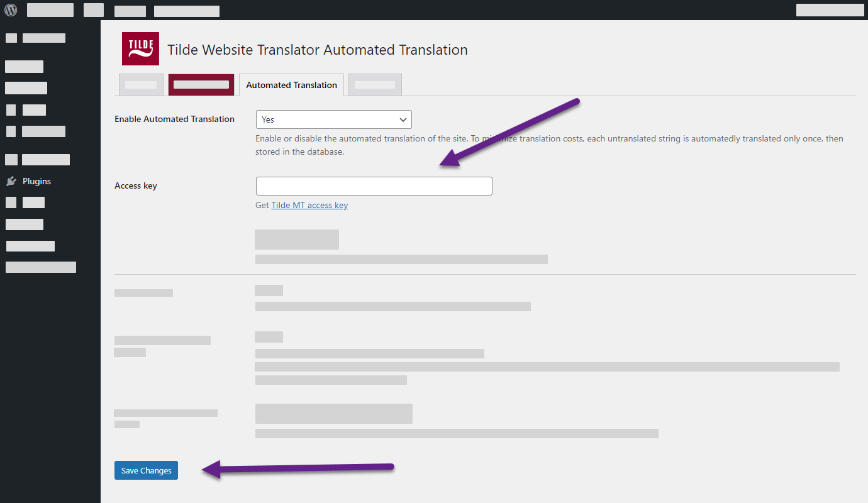This screenshot has width=868, height=503.
Task: Click the Enable Automated Translation label
Action: point(174,119)
